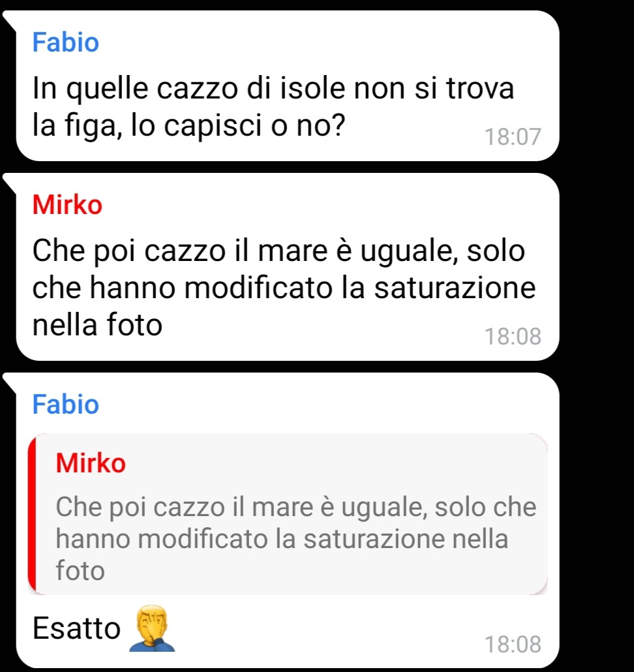Screen dimensions: 634x672
Task: Tap Mirko's name inside the quoted block
Action: (x=91, y=463)
